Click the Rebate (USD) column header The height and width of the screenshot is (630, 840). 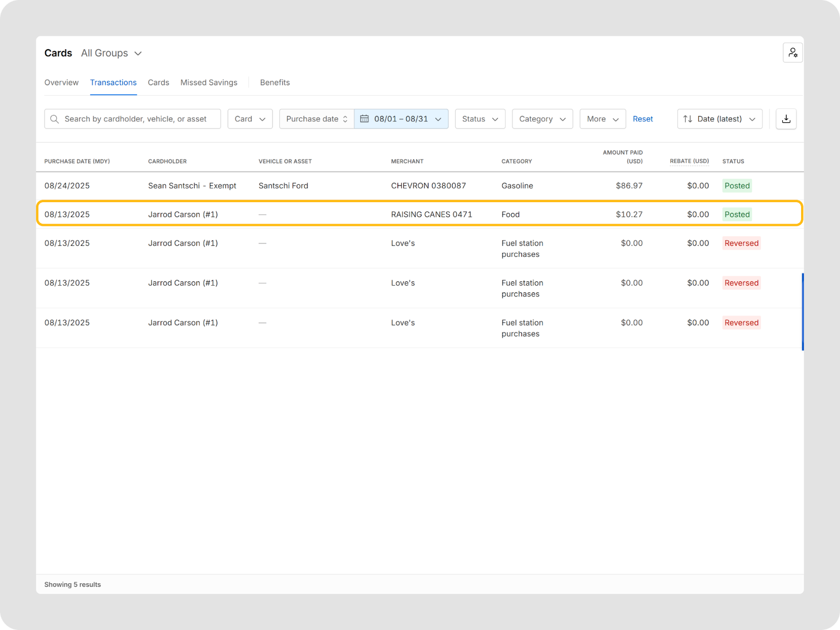689,161
